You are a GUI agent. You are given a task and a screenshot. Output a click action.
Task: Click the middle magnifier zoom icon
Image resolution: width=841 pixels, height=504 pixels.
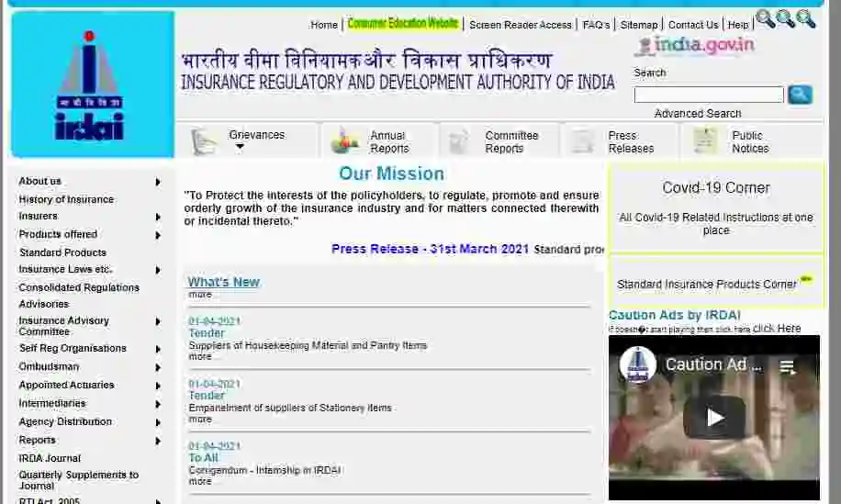[786, 18]
